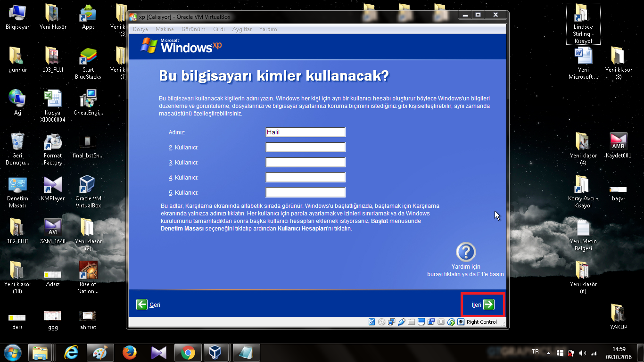Open the Dosya menu in VirtualBox
Viewport: 644px width, 362px height.
point(140,29)
